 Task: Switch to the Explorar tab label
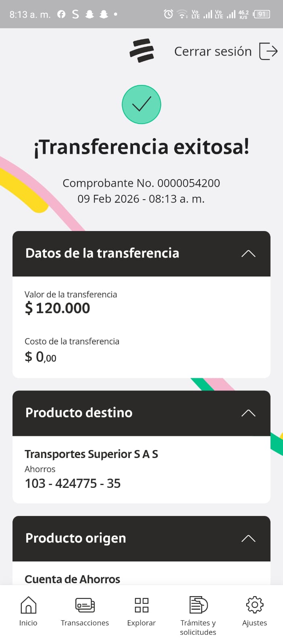click(x=141, y=623)
